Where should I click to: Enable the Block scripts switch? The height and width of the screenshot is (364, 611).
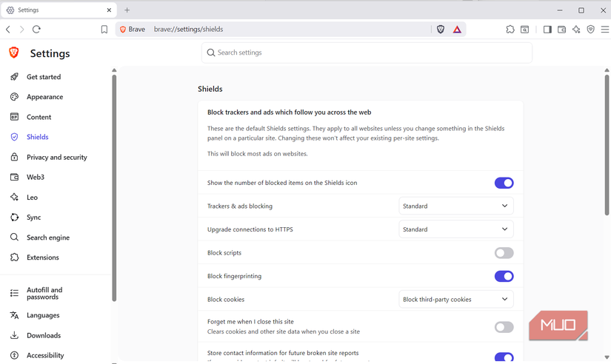(504, 253)
